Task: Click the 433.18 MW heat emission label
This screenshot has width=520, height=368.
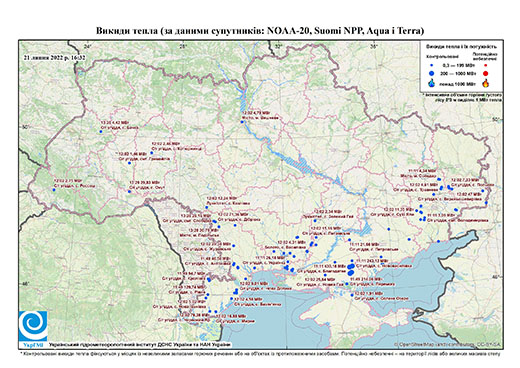Action: (x=329, y=266)
